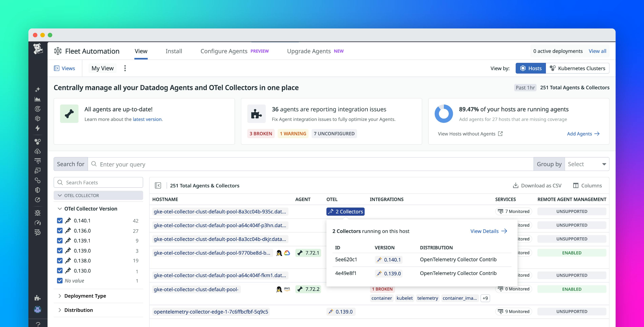Open the Cloud Cost dollar icon in sidebar
644x327 pixels.
pyautogui.click(x=37, y=151)
